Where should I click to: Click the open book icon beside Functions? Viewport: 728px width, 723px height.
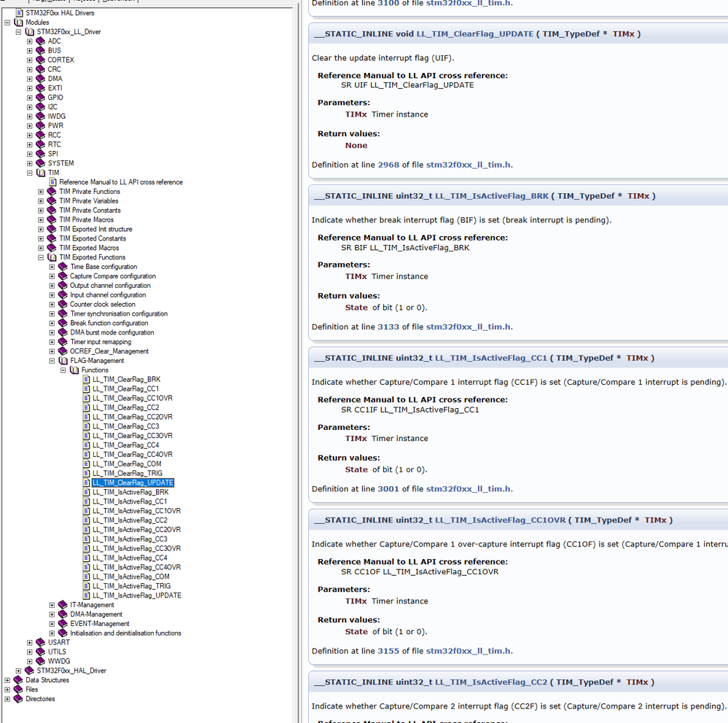[74, 370]
